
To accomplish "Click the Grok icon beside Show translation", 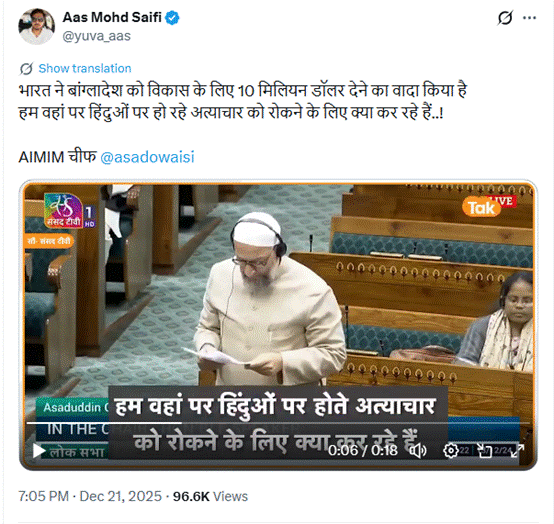I will (x=26, y=69).
